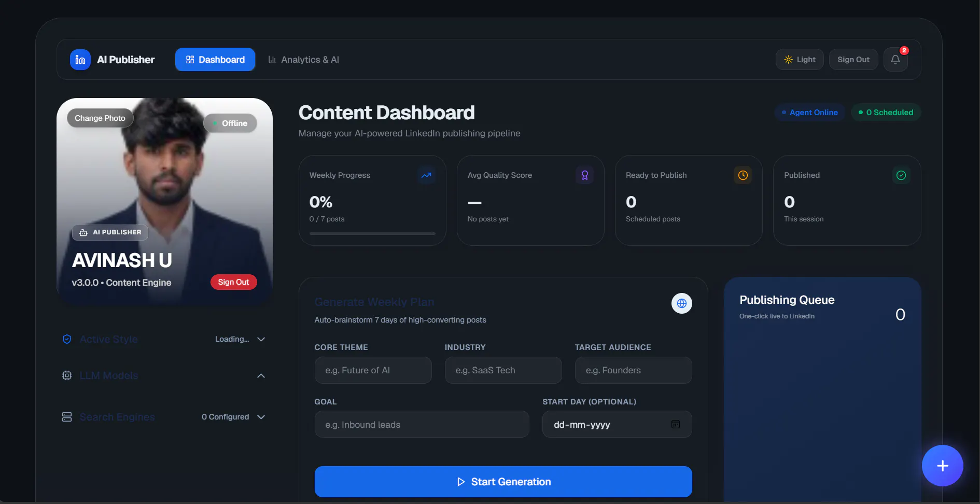Viewport: 980px width, 504px height.
Task: Open the Analytics & AI tab
Action: click(x=304, y=60)
